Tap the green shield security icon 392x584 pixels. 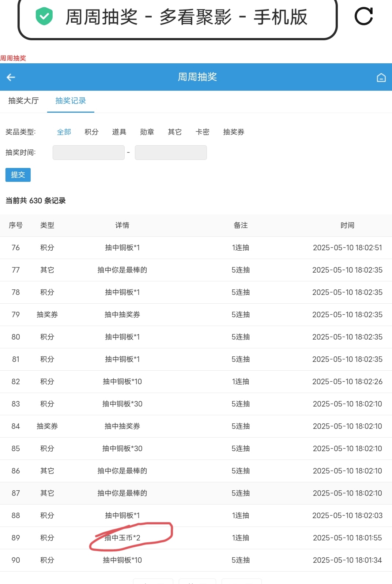click(x=44, y=16)
